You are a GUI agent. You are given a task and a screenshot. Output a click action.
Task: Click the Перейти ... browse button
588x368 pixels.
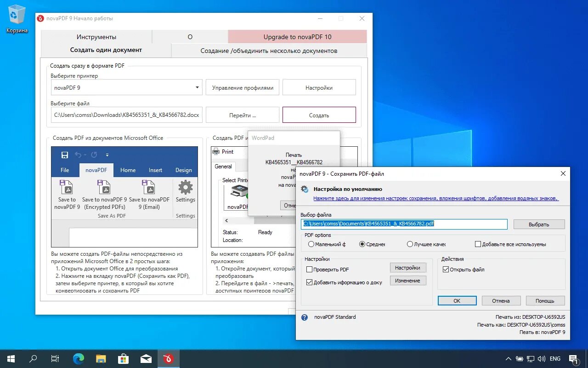click(243, 115)
